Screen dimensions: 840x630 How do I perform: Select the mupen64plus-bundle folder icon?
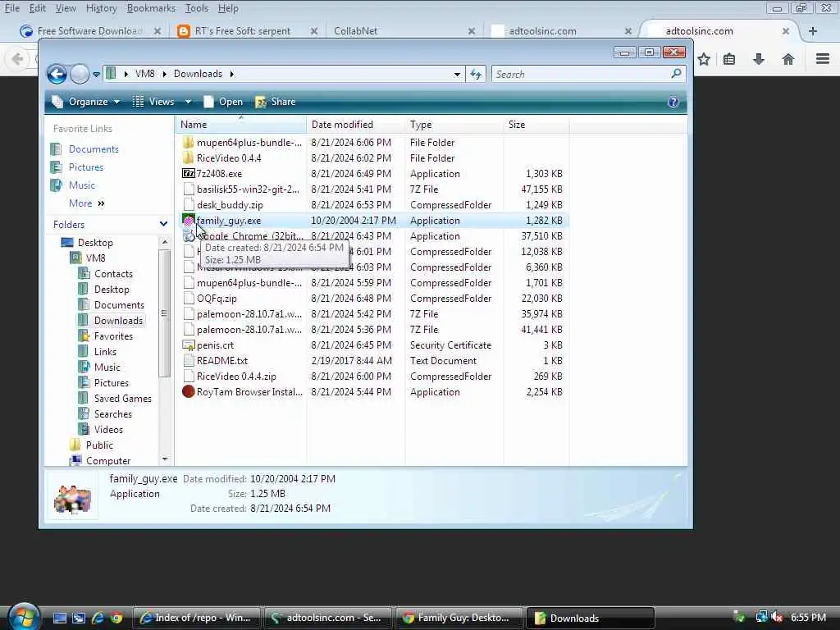(188, 143)
